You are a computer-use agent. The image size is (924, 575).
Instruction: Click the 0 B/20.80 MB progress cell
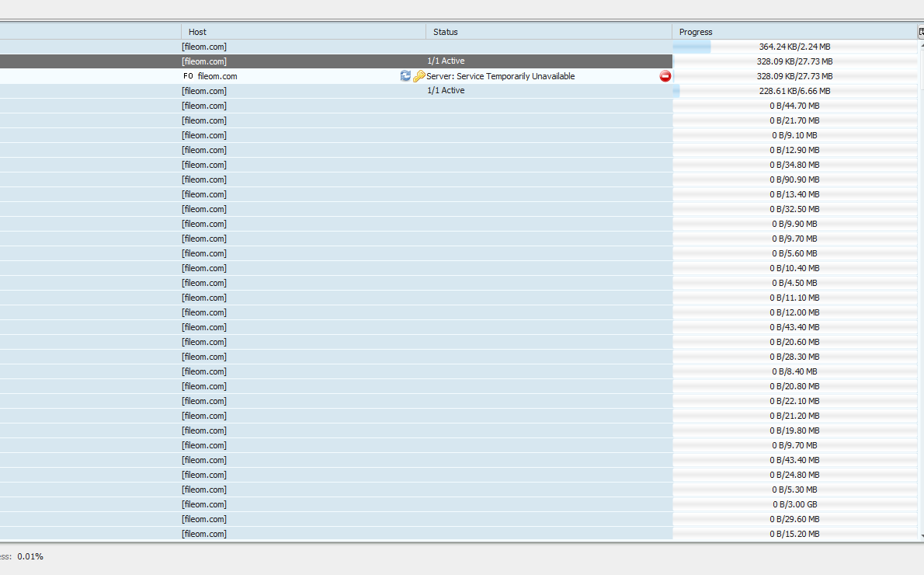[795, 385]
